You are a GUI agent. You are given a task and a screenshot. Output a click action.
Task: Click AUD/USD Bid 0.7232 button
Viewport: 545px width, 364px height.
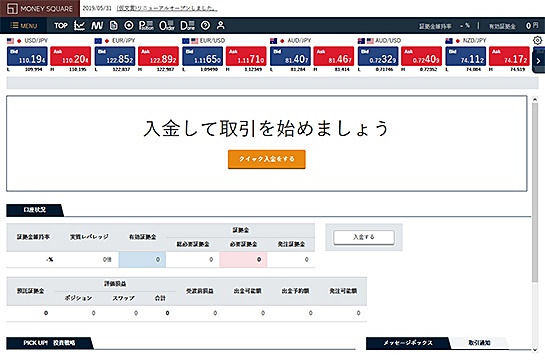tap(378, 56)
